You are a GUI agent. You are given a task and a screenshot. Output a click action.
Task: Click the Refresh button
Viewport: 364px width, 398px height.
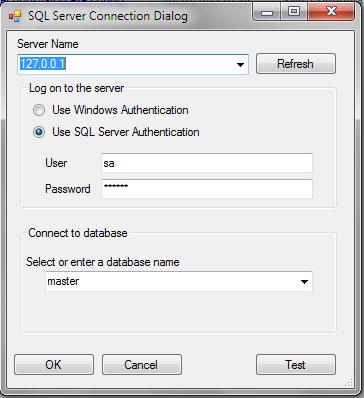(x=296, y=64)
